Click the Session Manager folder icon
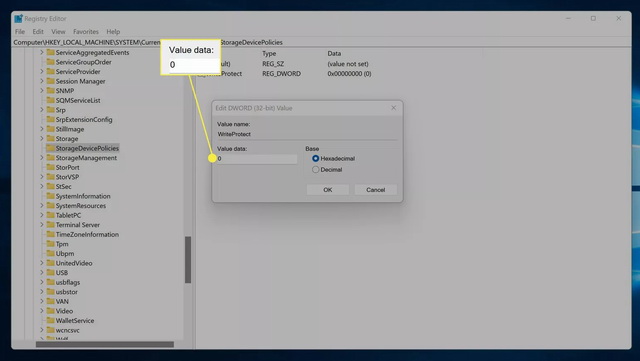The height and width of the screenshot is (361, 640). click(x=51, y=81)
